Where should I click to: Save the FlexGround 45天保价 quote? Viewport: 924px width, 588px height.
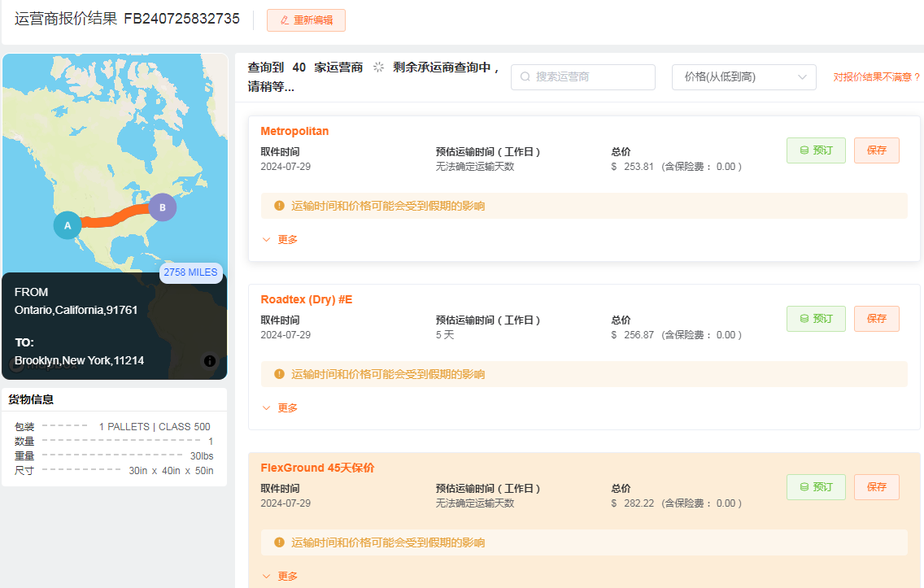[x=876, y=487]
